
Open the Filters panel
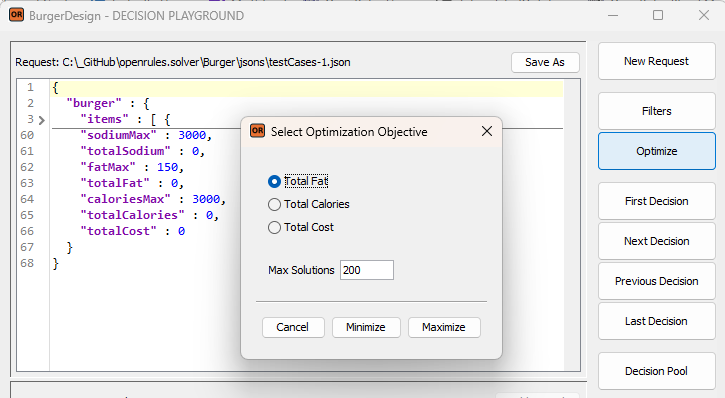tap(657, 111)
